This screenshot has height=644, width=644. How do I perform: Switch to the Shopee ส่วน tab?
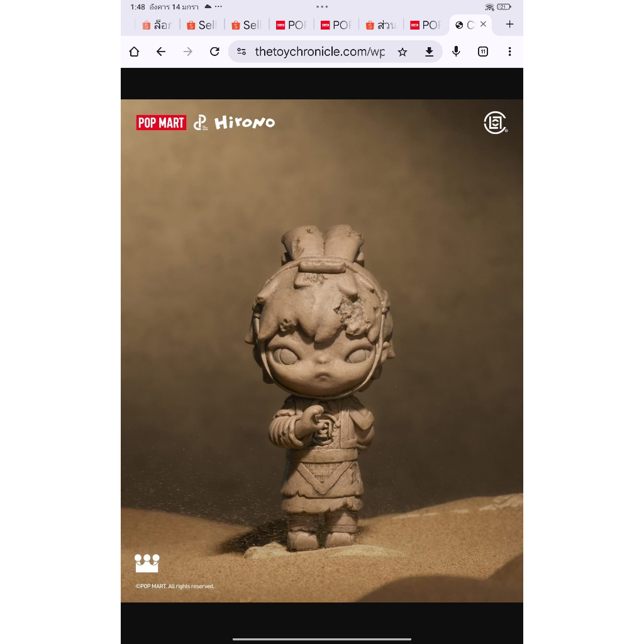coord(380,25)
